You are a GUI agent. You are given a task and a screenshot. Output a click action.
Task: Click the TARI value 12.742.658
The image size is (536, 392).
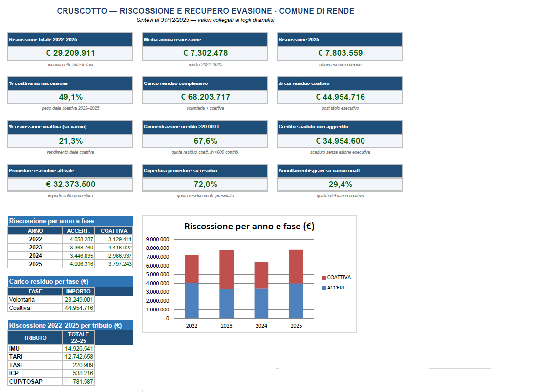pyautogui.click(x=79, y=357)
